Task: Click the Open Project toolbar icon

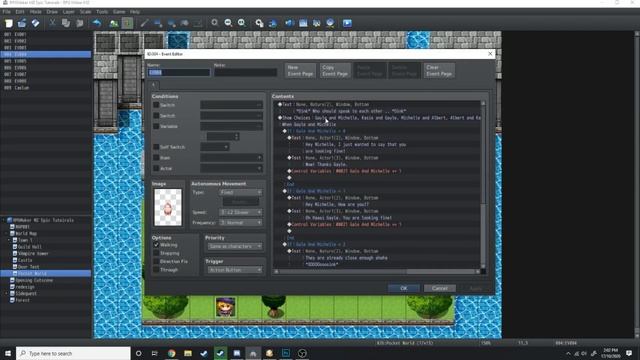Action: (x=22, y=23)
